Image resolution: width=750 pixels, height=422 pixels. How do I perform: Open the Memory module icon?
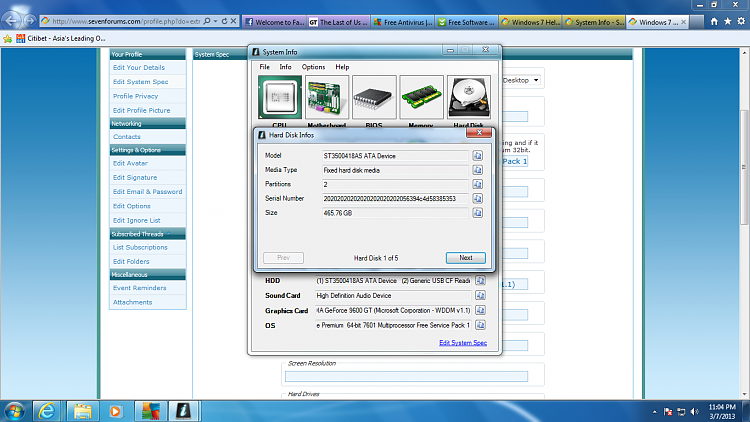(x=421, y=97)
